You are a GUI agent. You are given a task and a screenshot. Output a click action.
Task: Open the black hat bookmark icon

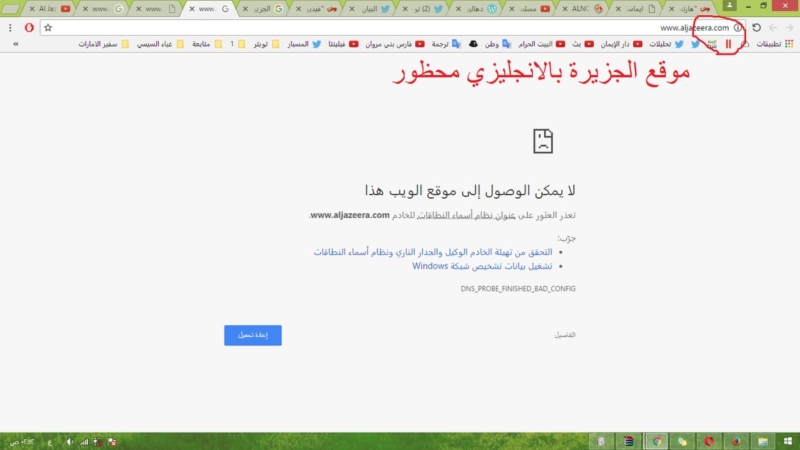click(473, 44)
